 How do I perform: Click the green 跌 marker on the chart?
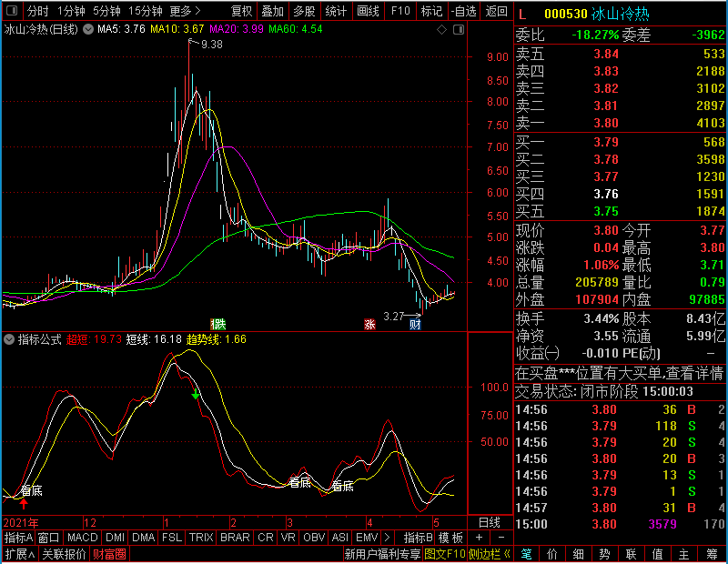[x=218, y=324]
